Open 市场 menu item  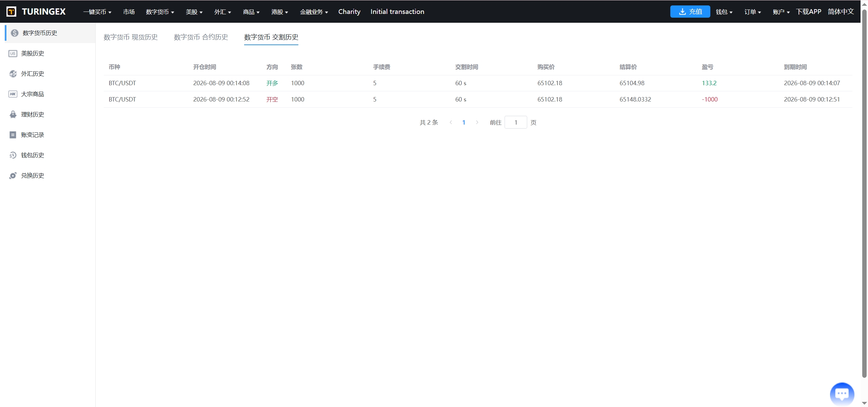tap(129, 12)
